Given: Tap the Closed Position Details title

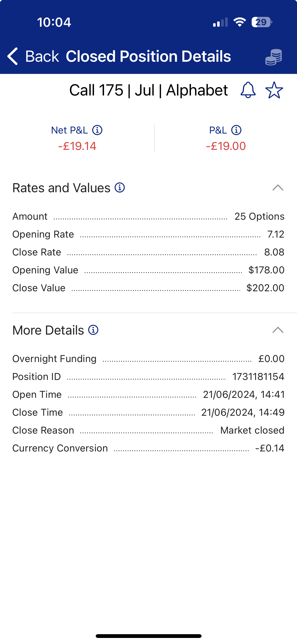Looking at the screenshot, I should pos(148,56).
